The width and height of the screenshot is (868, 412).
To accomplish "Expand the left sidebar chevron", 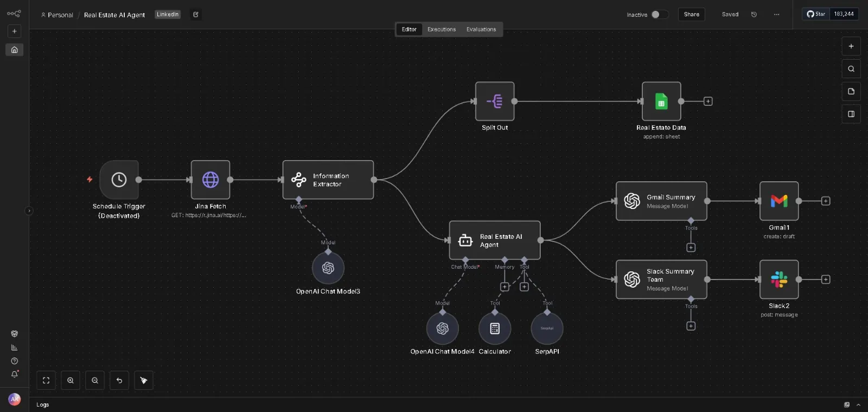I will pos(29,211).
